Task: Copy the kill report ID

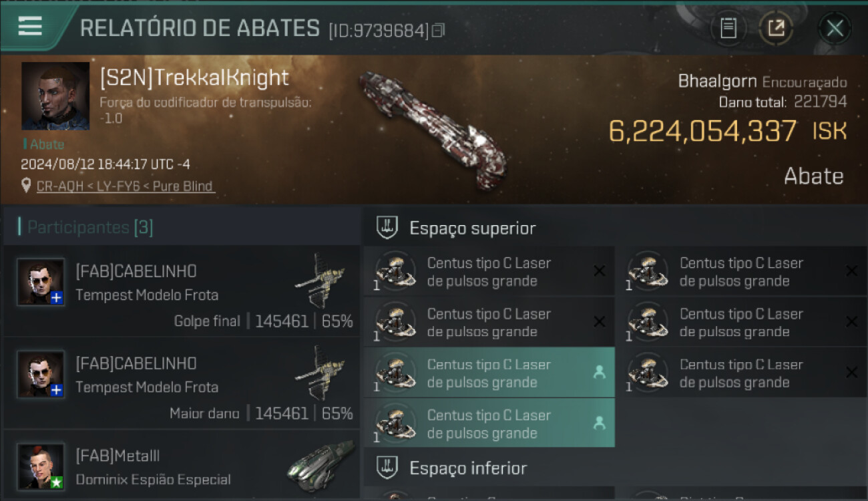Action: click(439, 31)
